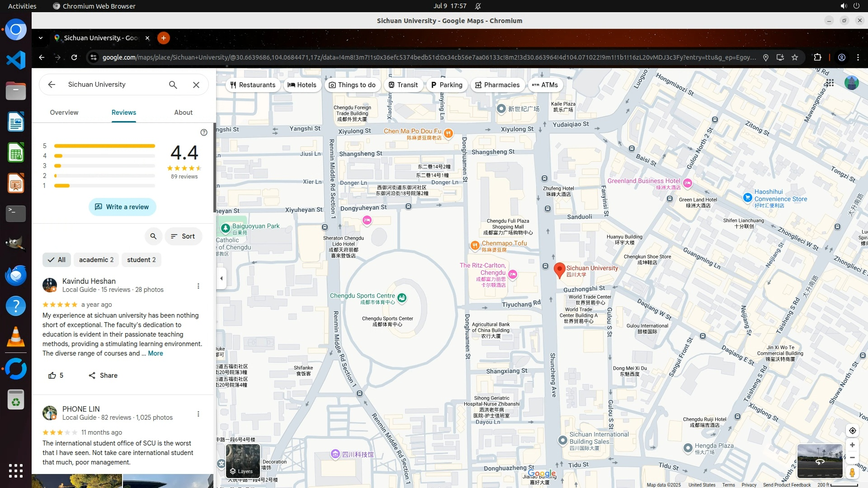
Task: Click the show your location button
Action: point(852,431)
